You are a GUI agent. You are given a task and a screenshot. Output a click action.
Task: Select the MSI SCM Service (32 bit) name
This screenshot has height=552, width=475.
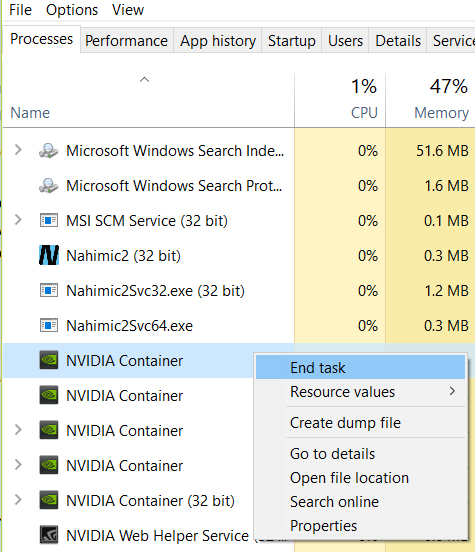click(x=147, y=221)
